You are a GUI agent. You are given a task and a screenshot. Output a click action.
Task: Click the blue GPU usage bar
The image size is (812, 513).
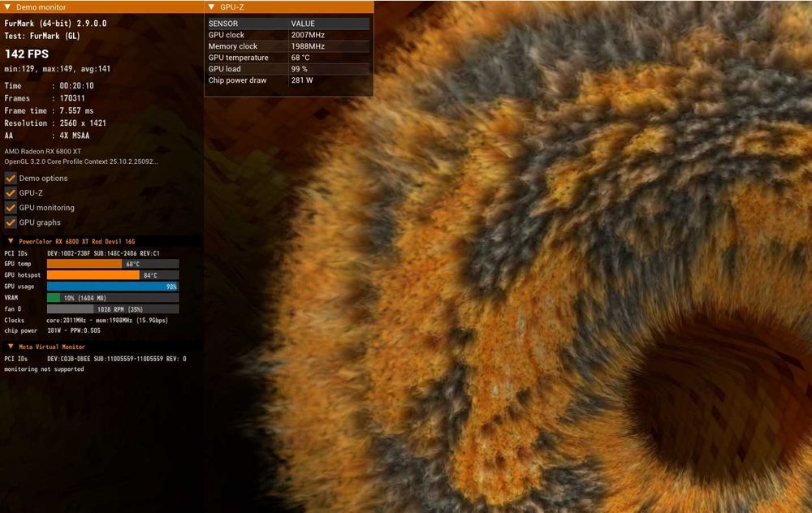113,287
